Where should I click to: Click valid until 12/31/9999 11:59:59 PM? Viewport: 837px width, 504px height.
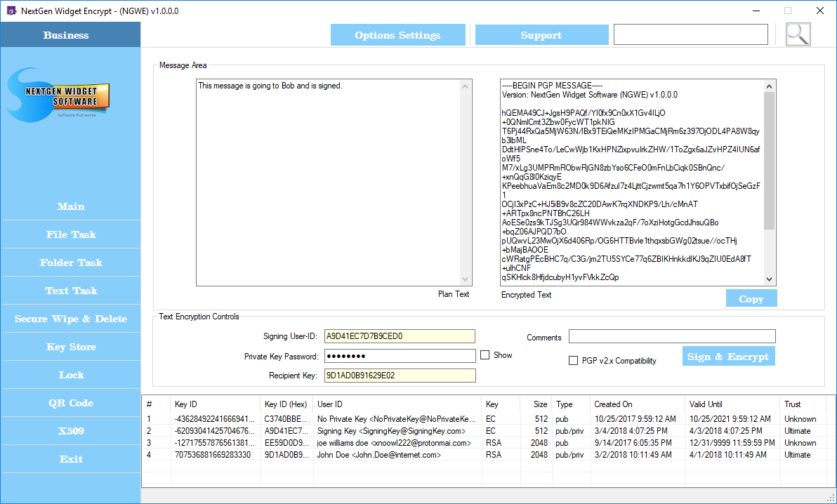[732, 443]
